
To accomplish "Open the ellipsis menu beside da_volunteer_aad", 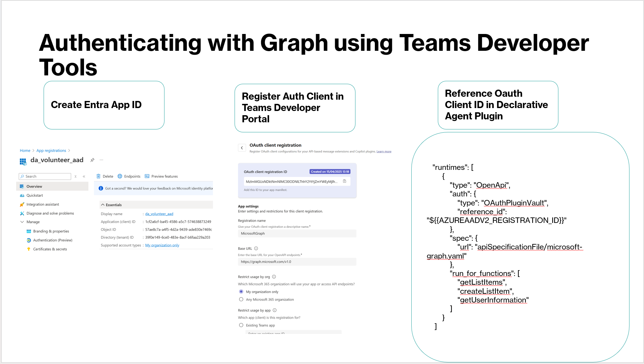I will (101, 160).
